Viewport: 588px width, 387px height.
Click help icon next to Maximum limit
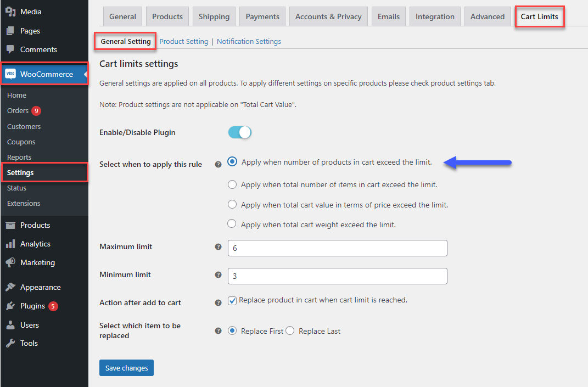pos(218,246)
